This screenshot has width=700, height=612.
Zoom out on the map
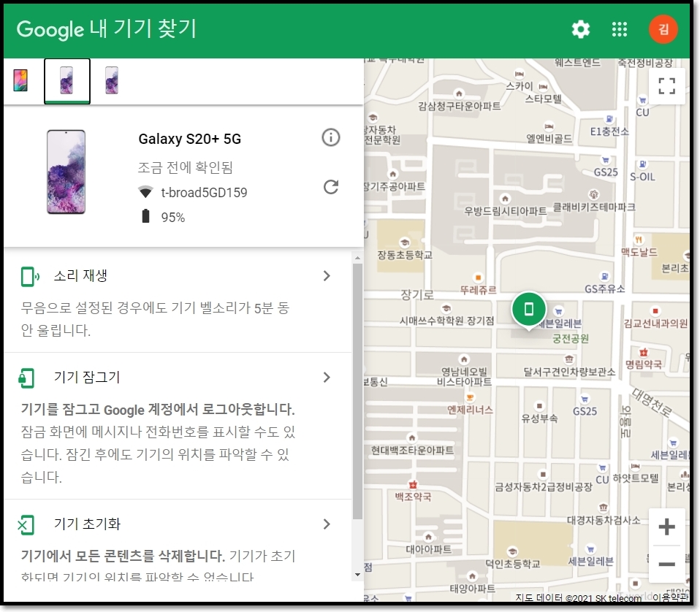[666, 565]
